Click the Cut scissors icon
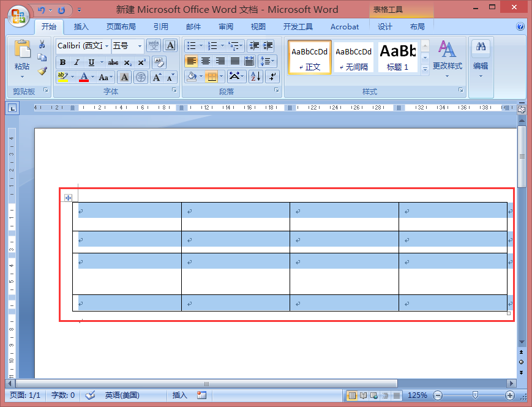This screenshot has height=407, width=532. tap(42, 45)
